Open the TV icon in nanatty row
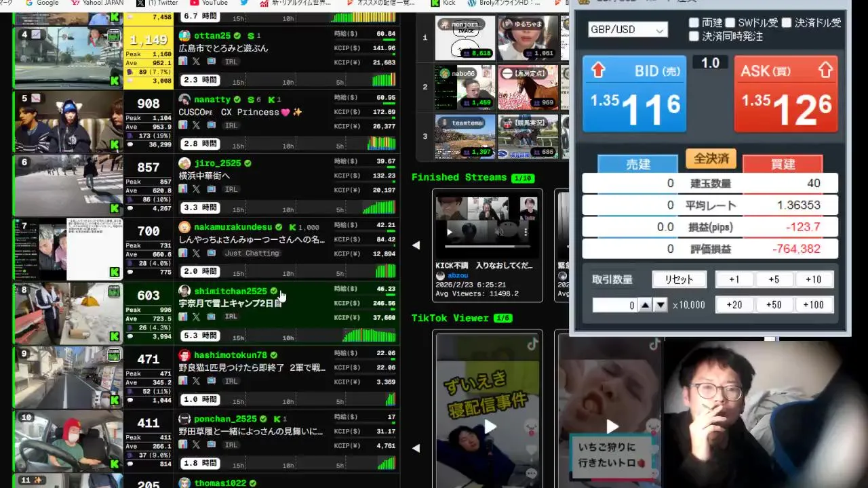The width and height of the screenshot is (868, 488). pos(211,125)
